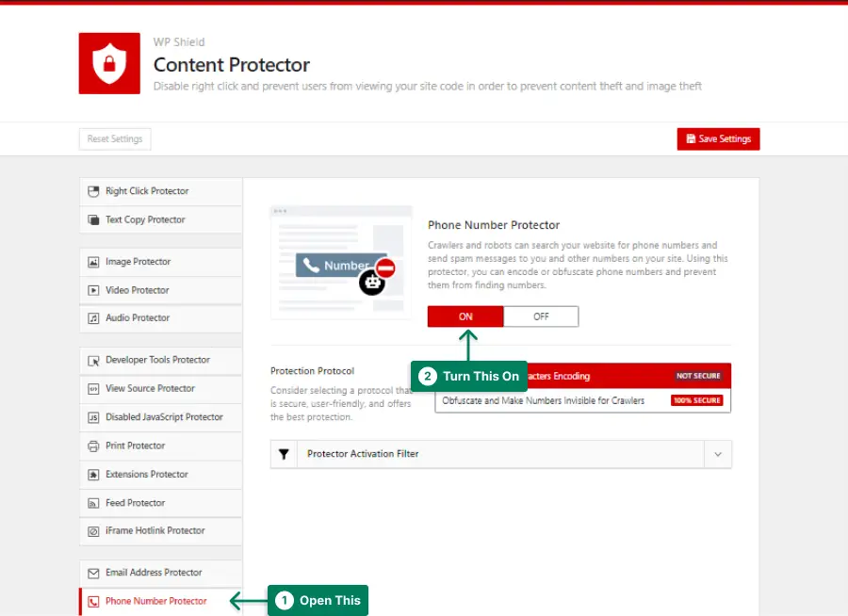
Task: Click the Phone Number Protector title
Action: tap(494, 225)
